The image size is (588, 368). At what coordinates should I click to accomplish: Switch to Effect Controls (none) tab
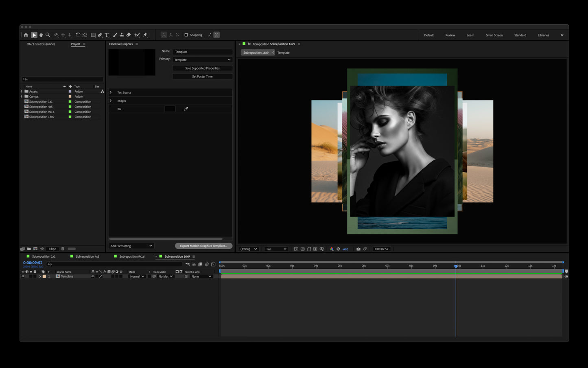point(41,44)
